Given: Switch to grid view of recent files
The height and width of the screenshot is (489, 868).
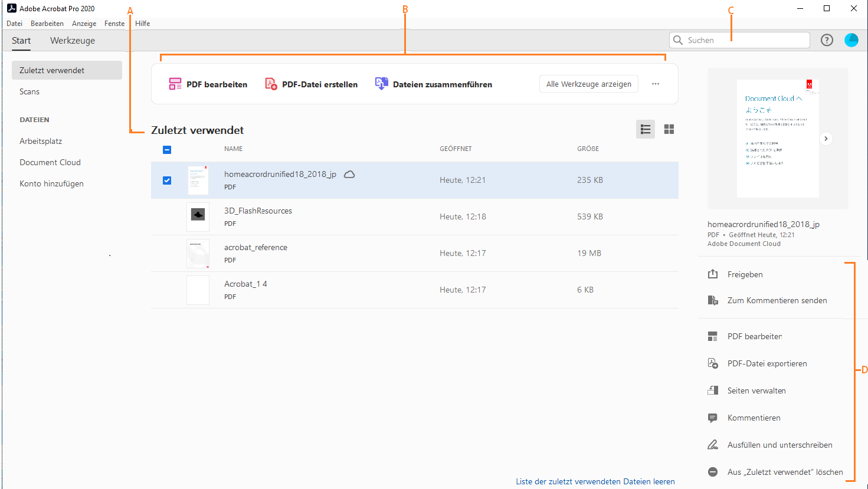Looking at the screenshot, I should pyautogui.click(x=669, y=129).
